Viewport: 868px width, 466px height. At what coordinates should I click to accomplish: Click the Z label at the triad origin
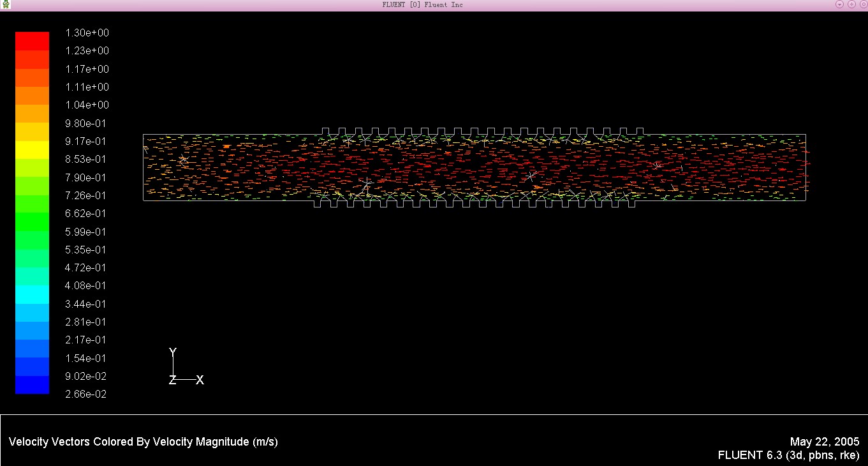[172, 380]
